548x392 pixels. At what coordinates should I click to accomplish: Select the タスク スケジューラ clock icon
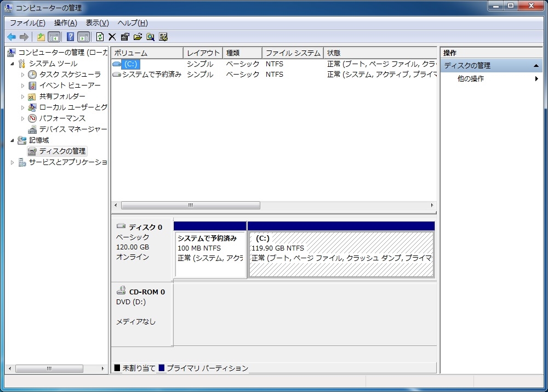click(32, 75)
